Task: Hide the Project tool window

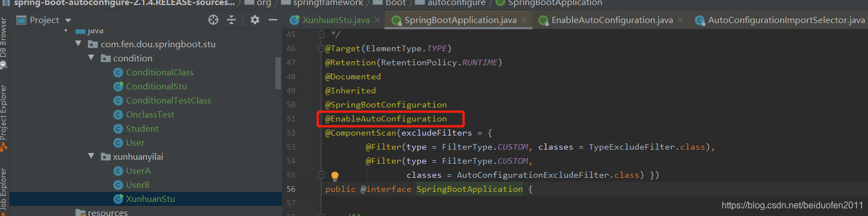Action: 273,20
